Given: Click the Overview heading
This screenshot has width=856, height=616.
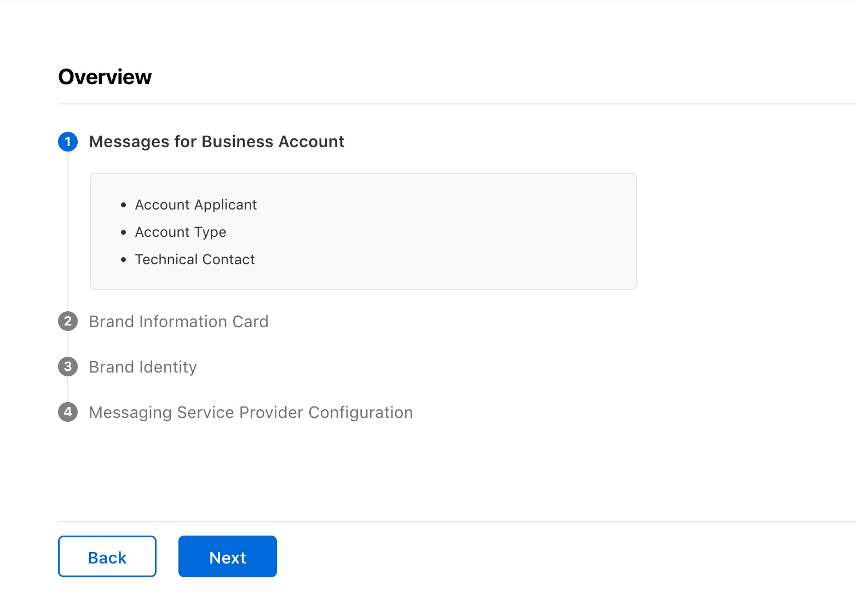Looking at the screenshot, I should point(105,77).
